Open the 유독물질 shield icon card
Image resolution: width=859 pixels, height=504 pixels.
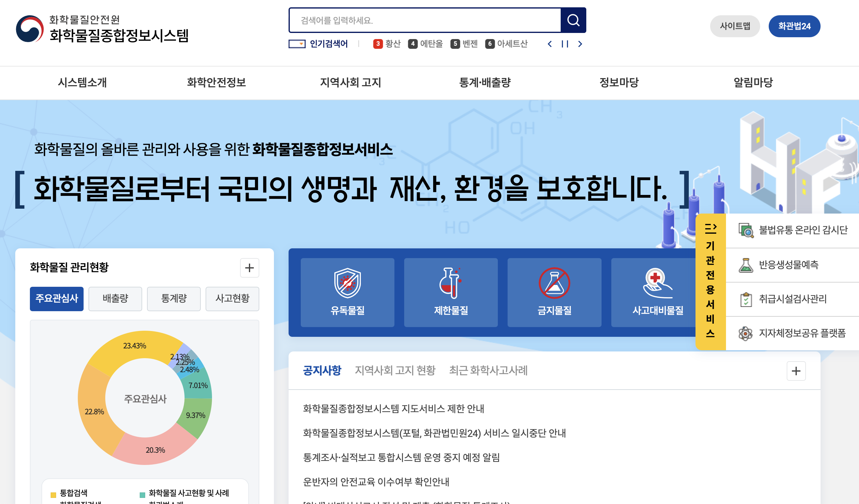click(x=347, y=292)
